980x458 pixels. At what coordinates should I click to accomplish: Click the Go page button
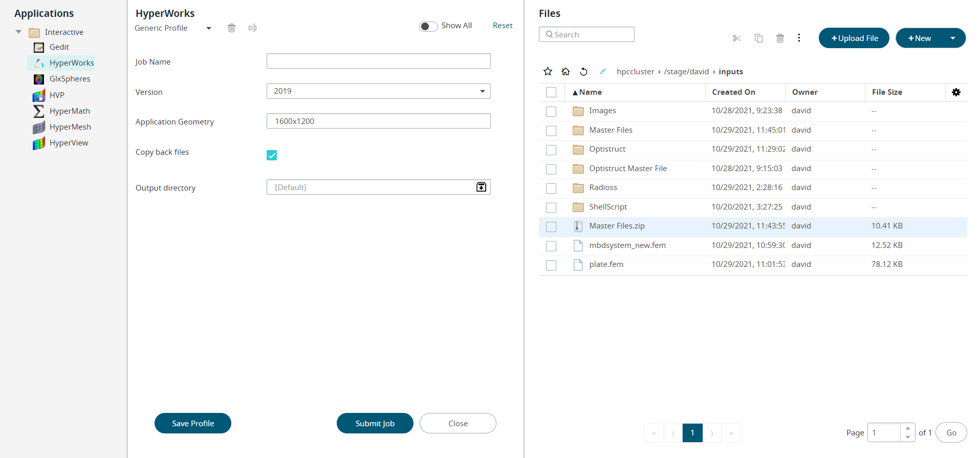(951, 432)
